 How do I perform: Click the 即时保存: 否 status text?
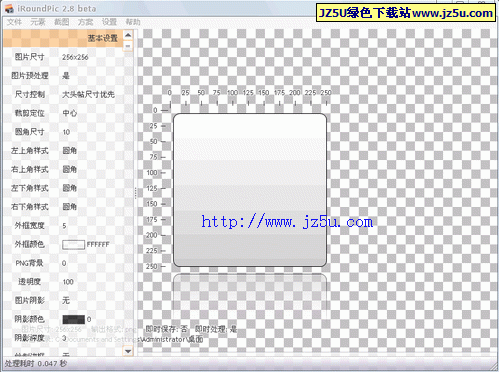coord(166,329)
